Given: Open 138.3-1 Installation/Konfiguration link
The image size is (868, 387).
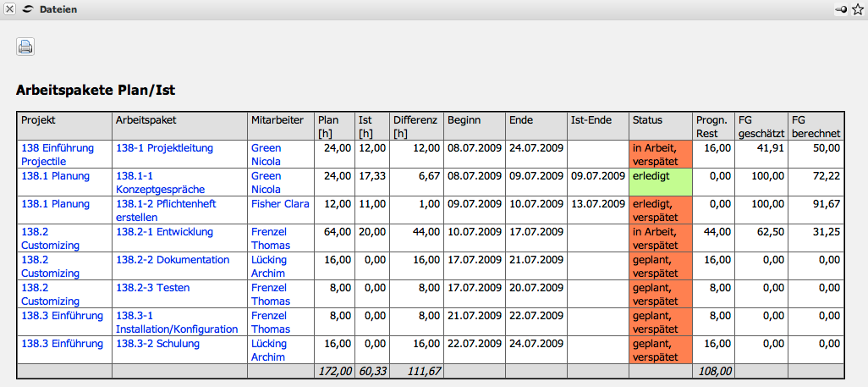Looking at the screenshot, I should coord(177,322).
